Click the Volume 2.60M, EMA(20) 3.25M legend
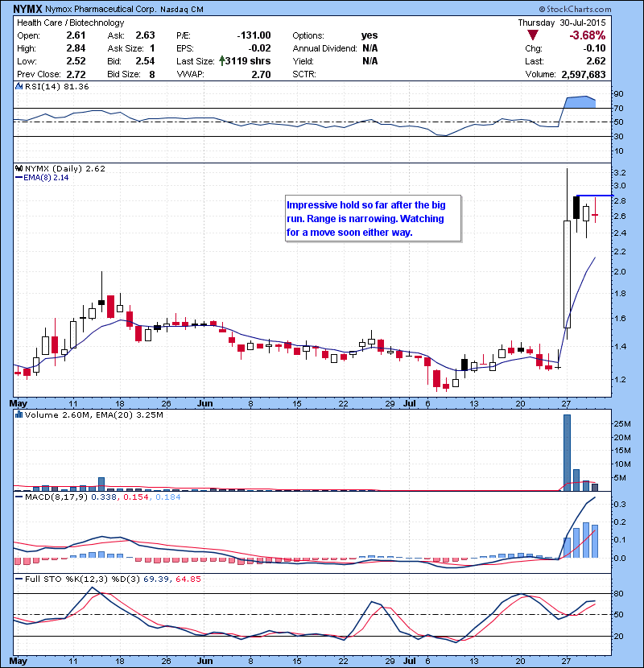Screen dimensions: 644x668 coord(93,414)
